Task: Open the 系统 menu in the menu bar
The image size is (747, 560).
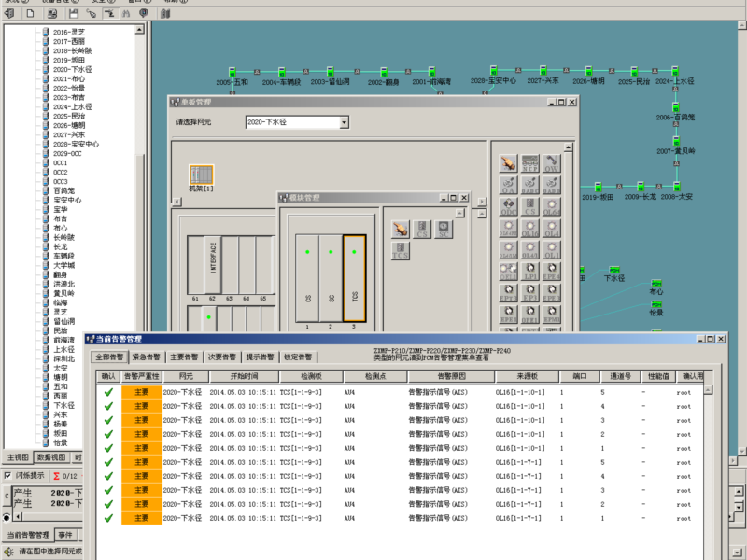Action: 11,3
